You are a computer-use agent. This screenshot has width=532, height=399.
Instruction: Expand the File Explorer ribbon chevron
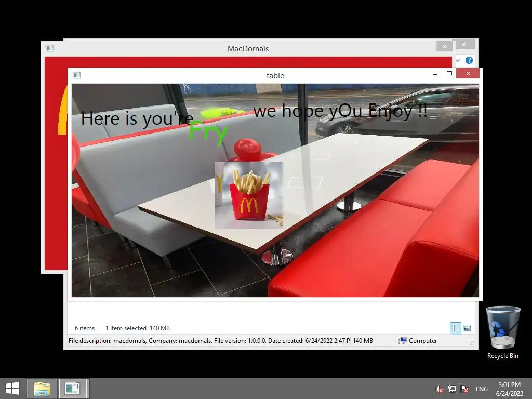tap(458, 60)
